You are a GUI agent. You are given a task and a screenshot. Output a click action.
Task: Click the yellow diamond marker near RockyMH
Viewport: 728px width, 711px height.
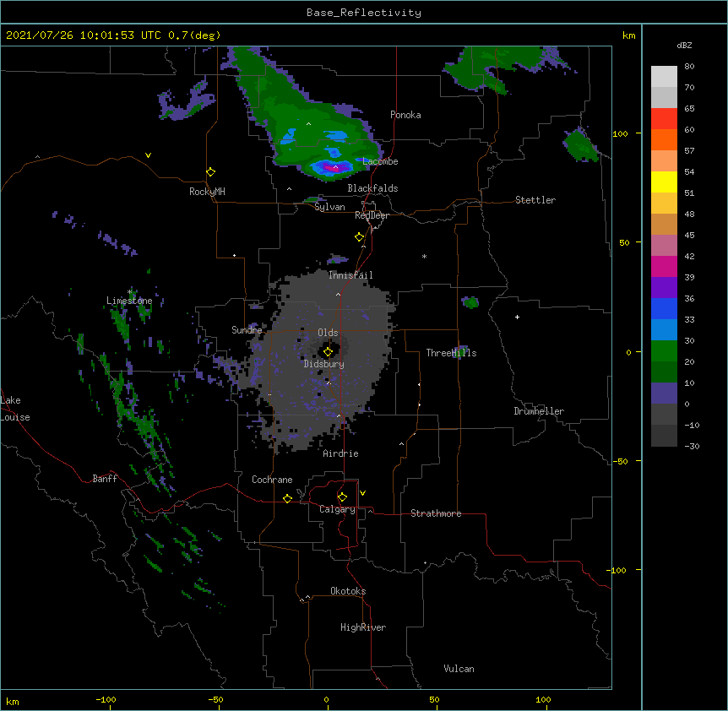210,172
